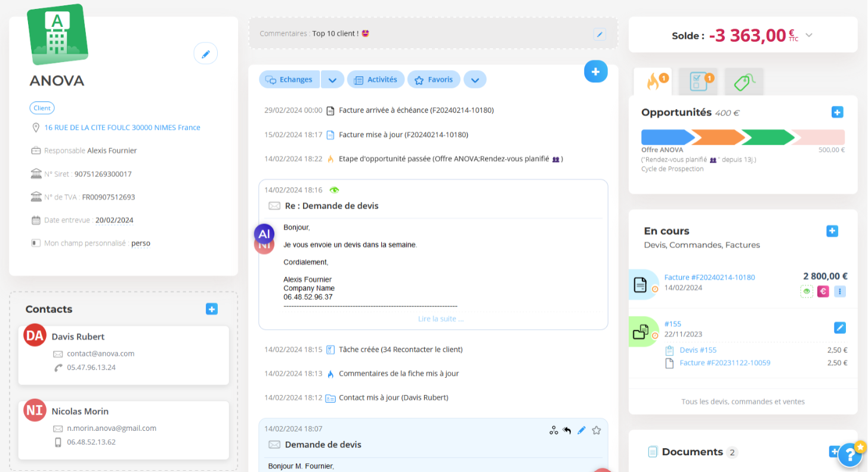Mark the 18:07 'Demande de devis' email as favorite
The image size is (868, 472).
point(596,430)
